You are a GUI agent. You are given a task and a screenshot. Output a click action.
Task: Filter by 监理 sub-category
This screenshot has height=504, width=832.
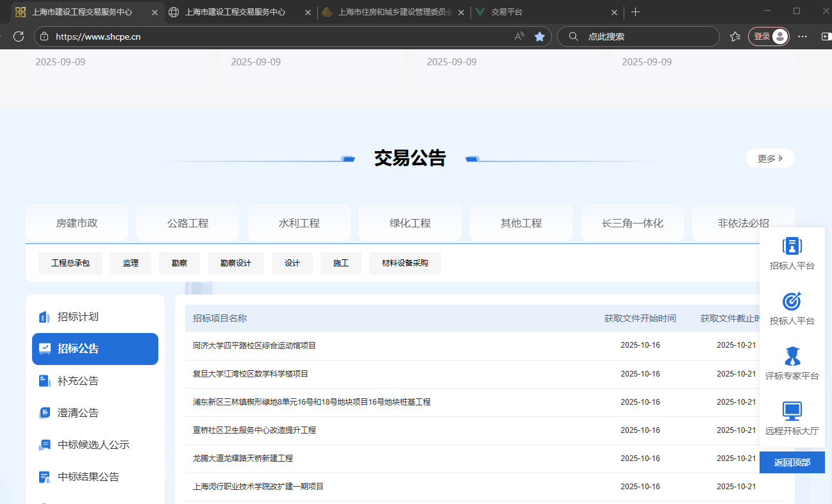pyautogui.click(x=131, y=263)
